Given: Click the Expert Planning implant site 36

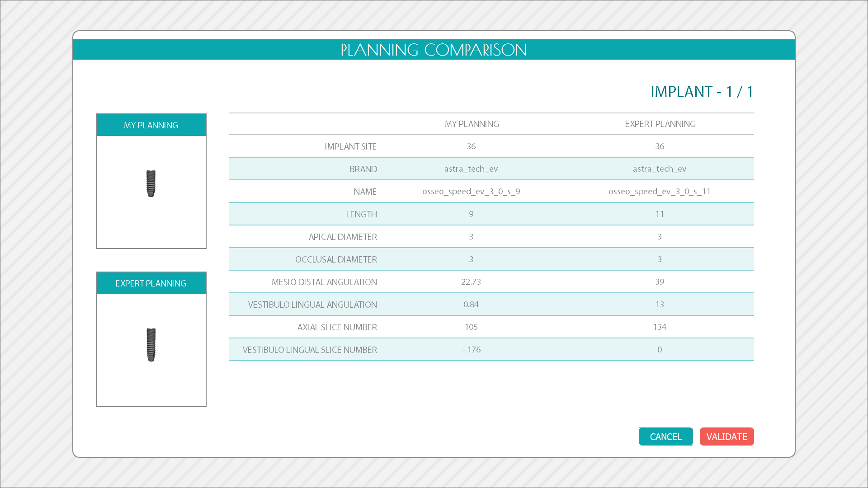Looking at the screenshot, I should [x=660, y=146].
